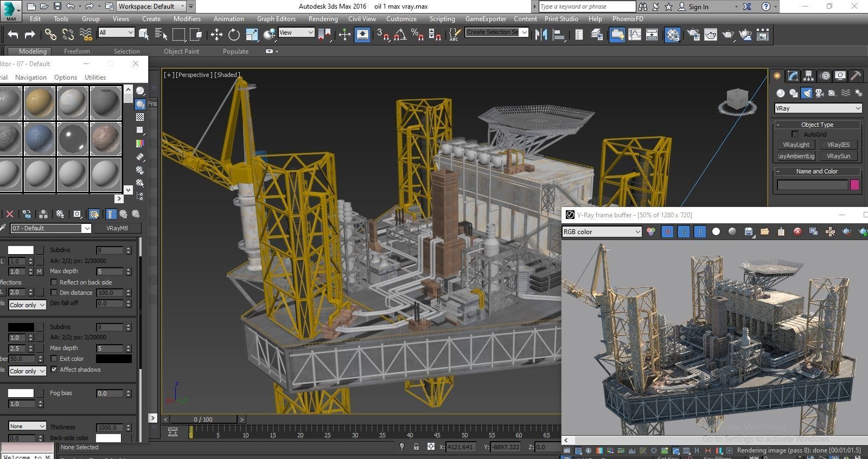The width and height of the screenshot is (868, 459).
Task: Click Sign In in the title bar
Action: (x=698, y=7)
